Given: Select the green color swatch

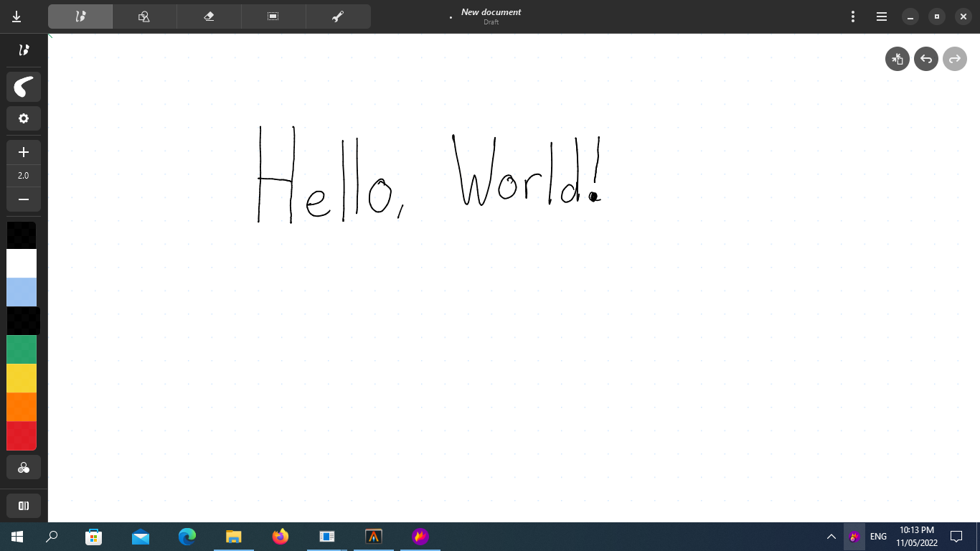Looking at the screenshot, I should [x=22, y=349].
